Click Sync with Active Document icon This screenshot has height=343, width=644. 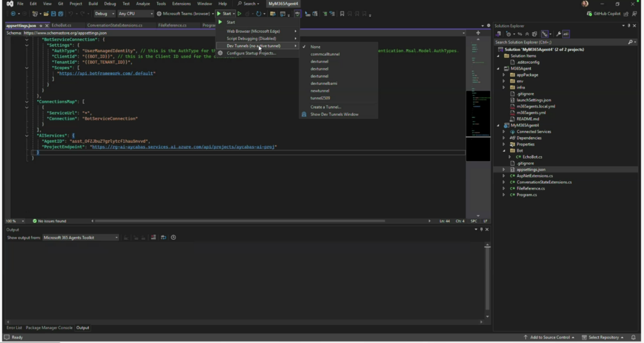(x=519, y=34)
